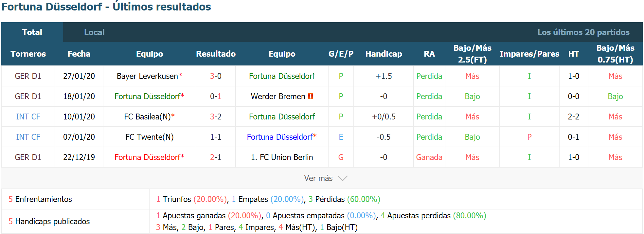Open the 2-1 result against Union Berlin
Screen dimensions: 644x234
pyautogui.click(x=216, y=157)
